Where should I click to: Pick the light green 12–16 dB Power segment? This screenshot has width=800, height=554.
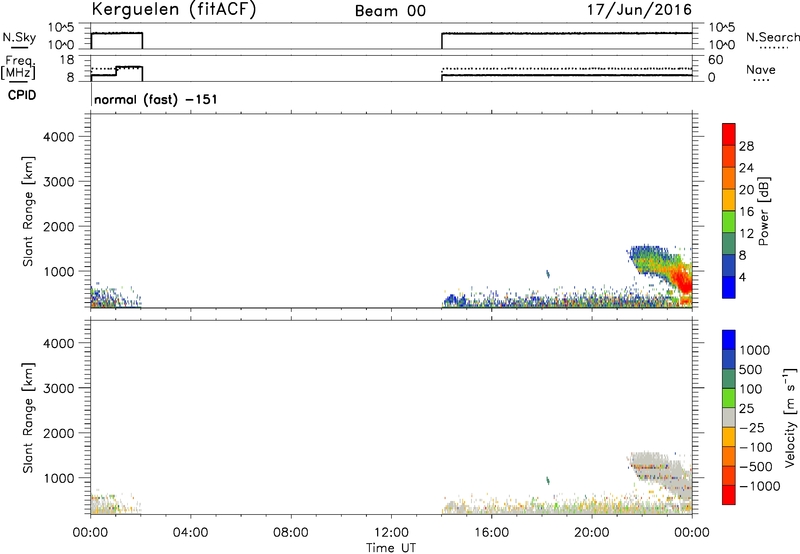729,222
